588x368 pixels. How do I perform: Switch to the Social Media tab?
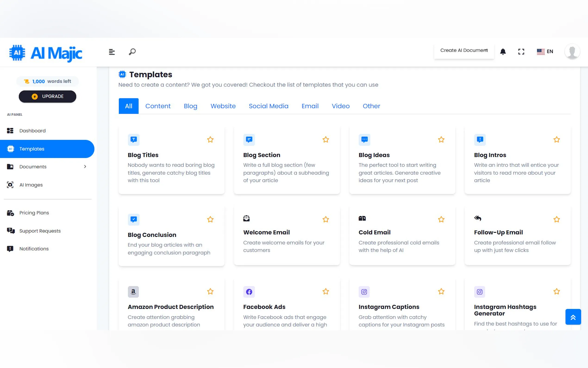[x=268, y=106]
